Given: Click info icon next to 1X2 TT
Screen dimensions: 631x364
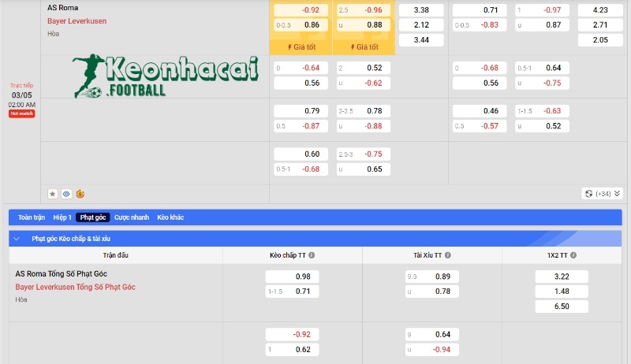Looking at the screenshot, I should pyautogui.click(x=573, y=255).
